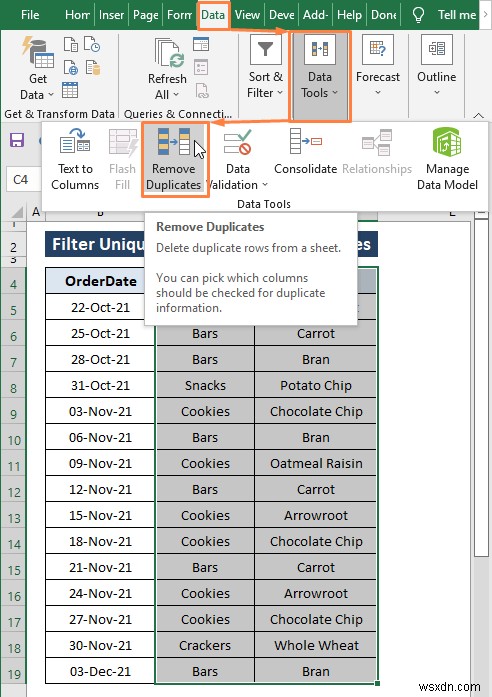This screenshot has width=492, height=697.
Task: Click Remove Duplicates
Action: pos(174,160)
